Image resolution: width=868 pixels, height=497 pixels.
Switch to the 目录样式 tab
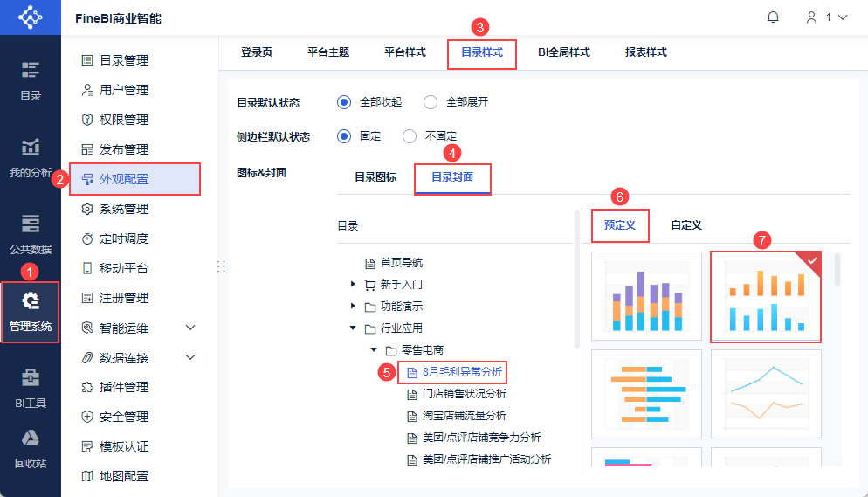[482, 52]
